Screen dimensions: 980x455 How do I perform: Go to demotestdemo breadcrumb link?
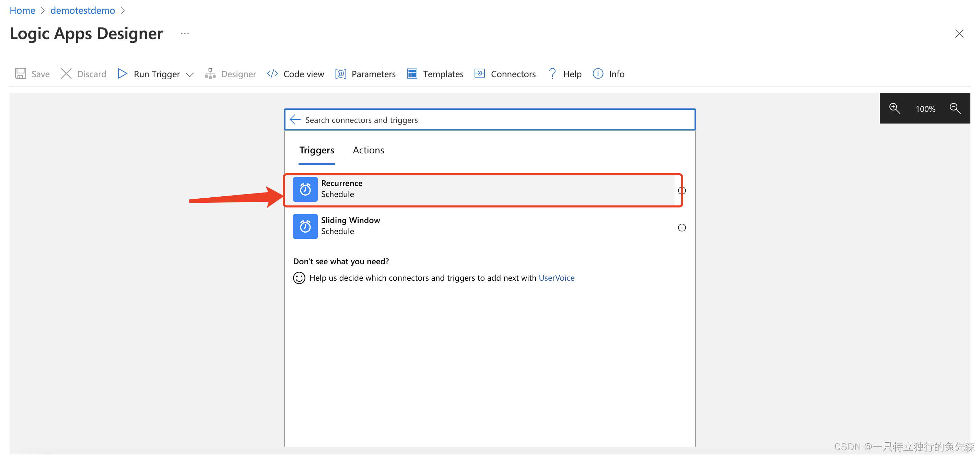tap(83, 11)
